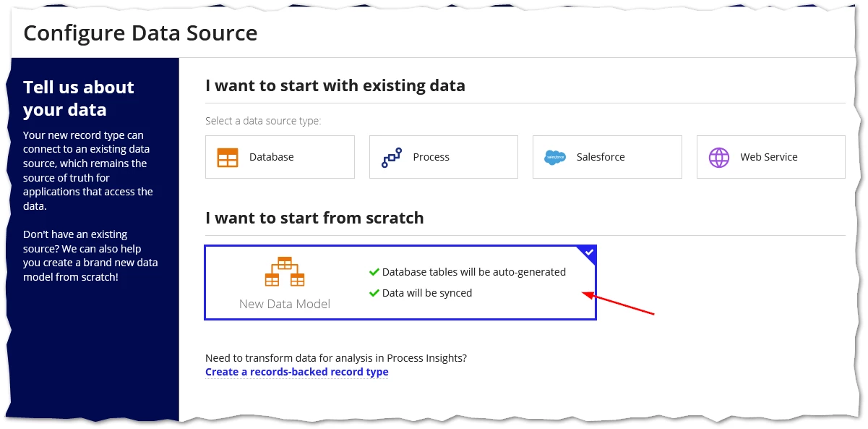The height and width of the screenshot is (429, 868).
Task: Open Create a records-backed record type link
Action: click(x=297, y=372)
